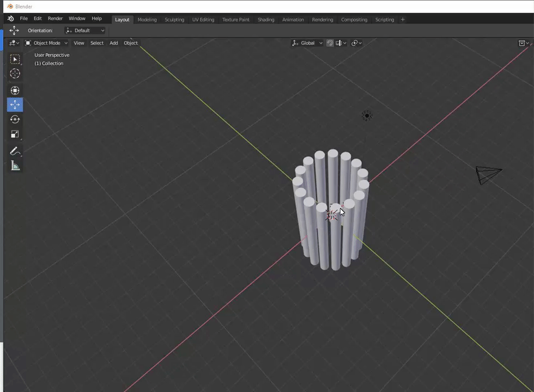The height and width of the screenshot is (392, 534).
Task: Add a new workspace with plus button
Action: (403, 20)
